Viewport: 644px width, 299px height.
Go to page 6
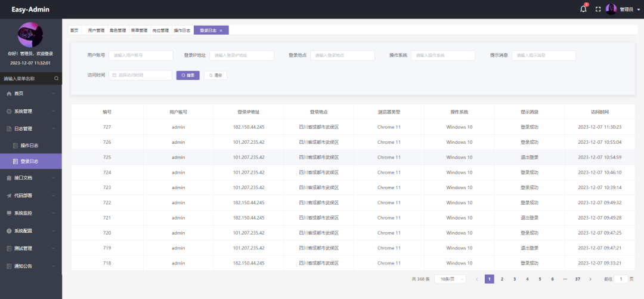(x=552, y=279)
